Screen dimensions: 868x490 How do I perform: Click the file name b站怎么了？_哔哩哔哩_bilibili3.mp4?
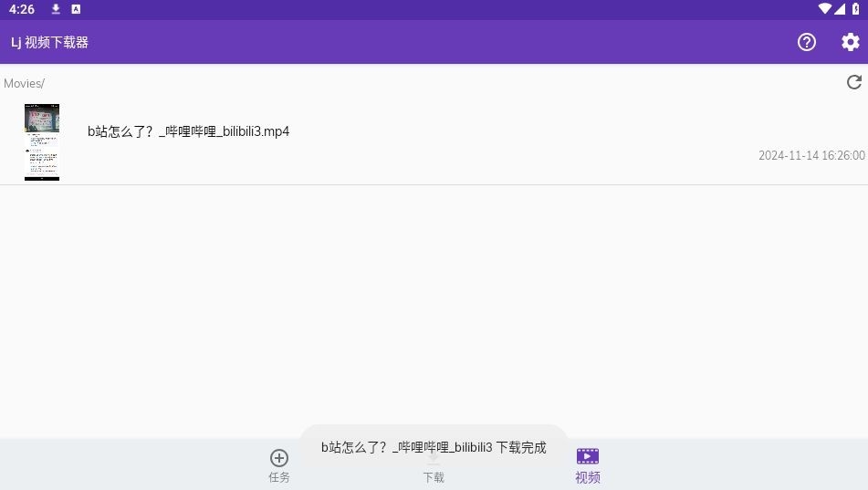(188, 131)
